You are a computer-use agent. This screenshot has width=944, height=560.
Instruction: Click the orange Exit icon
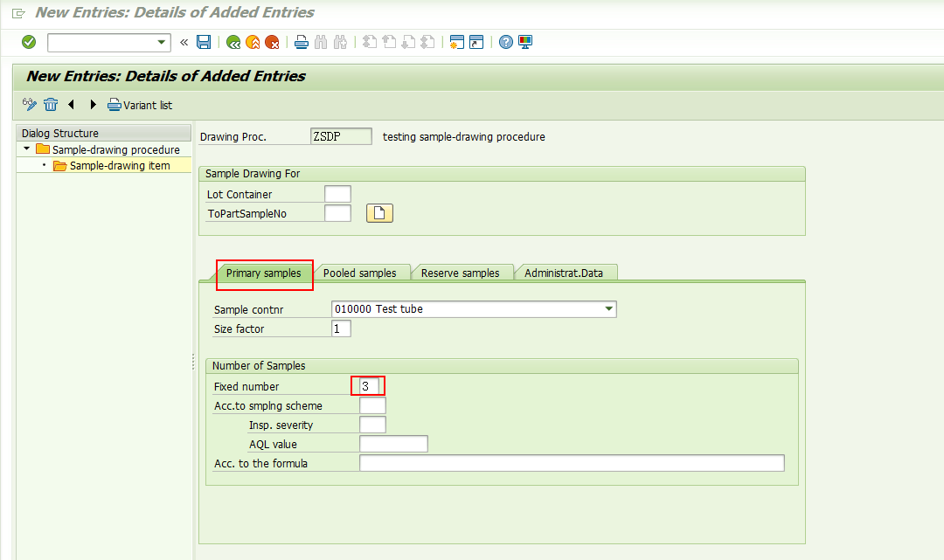[x=253, y=42]
